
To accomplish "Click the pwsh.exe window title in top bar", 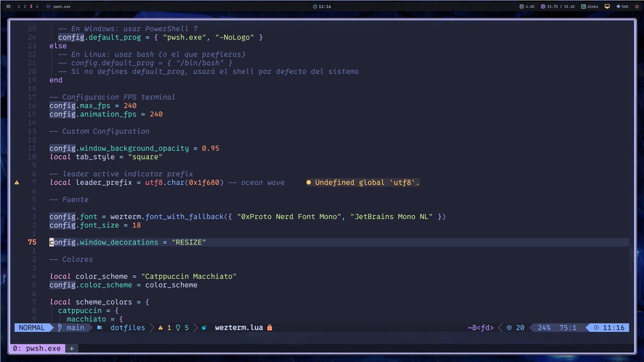I will point(58,6).
